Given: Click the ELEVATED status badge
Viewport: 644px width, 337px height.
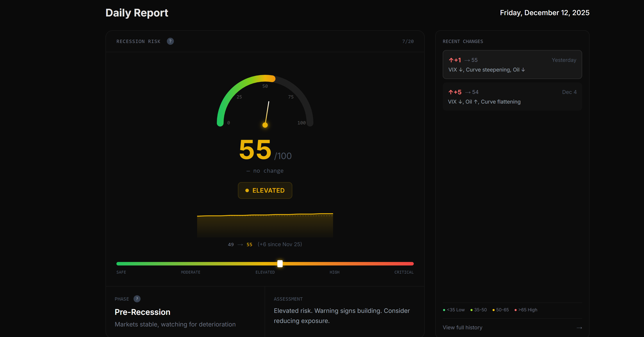Looking at the screenshot, I should pos(265,190).
